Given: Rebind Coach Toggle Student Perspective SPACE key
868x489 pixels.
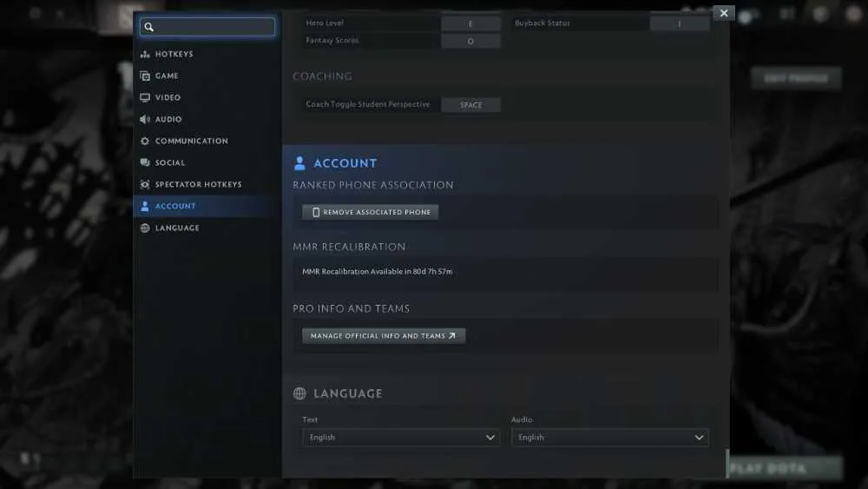Looking at the screenshot, I should click(x=471, y=105).
